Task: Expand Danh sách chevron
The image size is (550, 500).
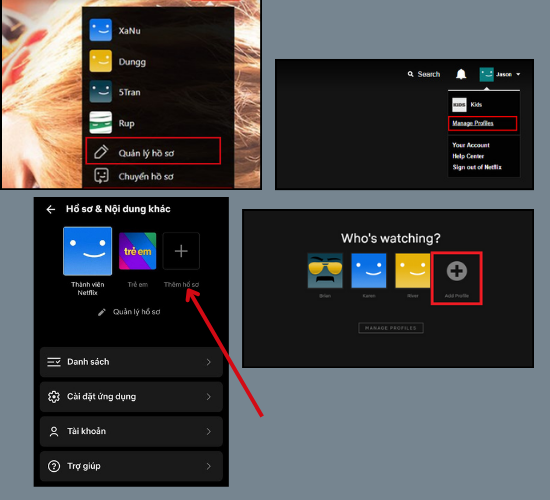Action: tap(209, 362)
